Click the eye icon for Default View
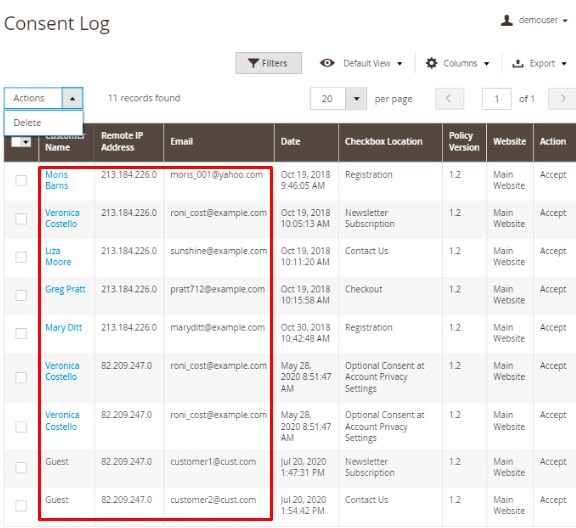The width and height of the screenshot is (576, 528). click(x=327, y=63)
